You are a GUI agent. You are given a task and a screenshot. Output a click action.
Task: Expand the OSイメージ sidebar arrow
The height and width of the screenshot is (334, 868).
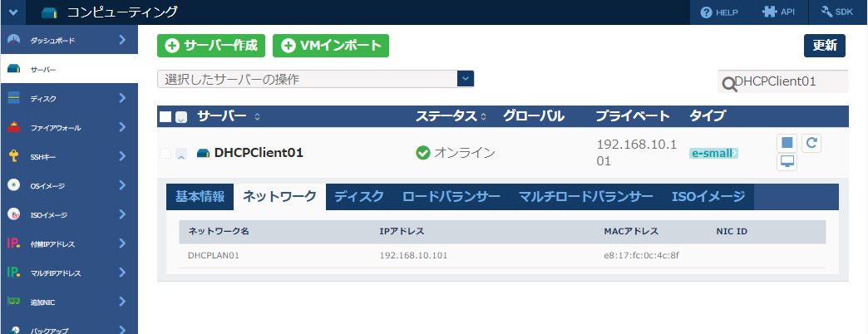pos(122,185)
